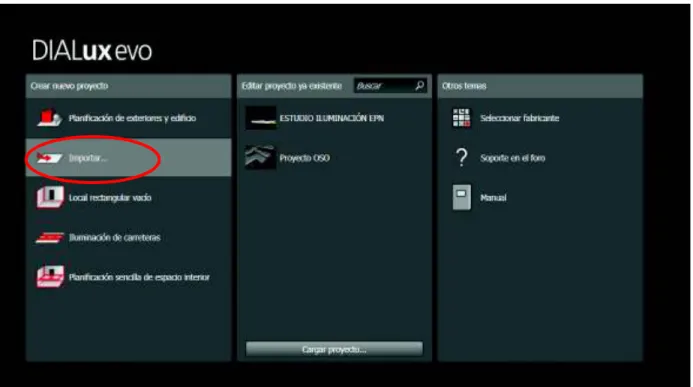Click the search magnifier icon

(419, 85)
